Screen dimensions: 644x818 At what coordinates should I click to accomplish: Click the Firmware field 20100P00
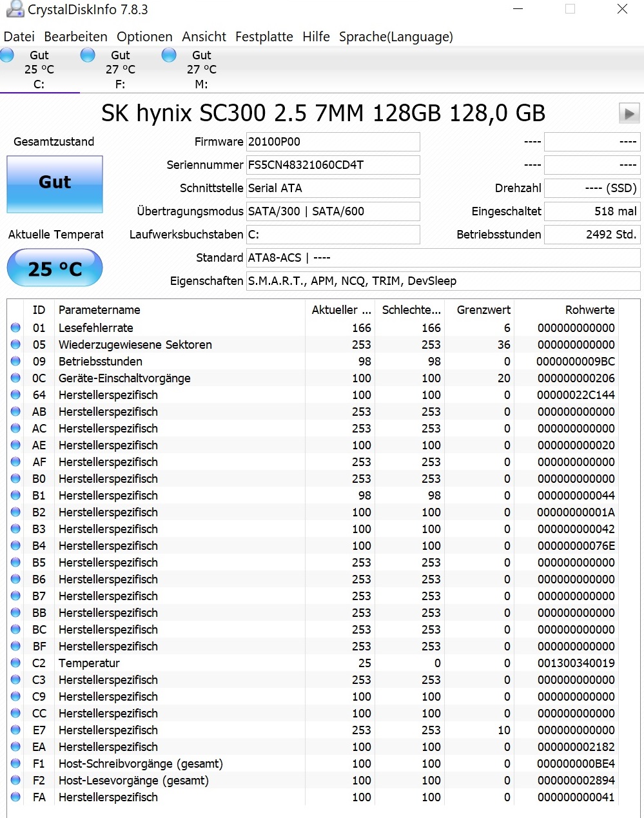coord(333,142)
